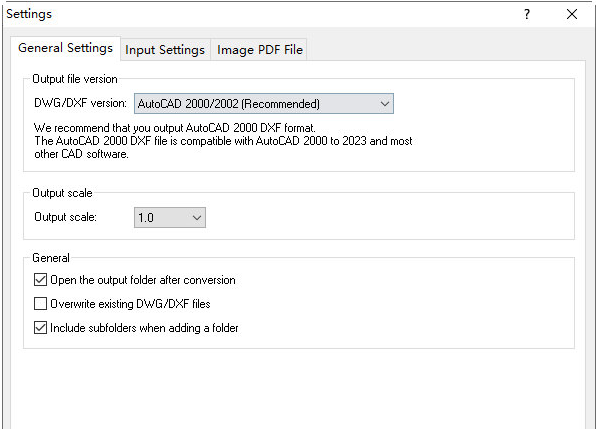597x429 pixels.
Task: Switch to the Input Settings tab
Action: click(x=165, y=50)
